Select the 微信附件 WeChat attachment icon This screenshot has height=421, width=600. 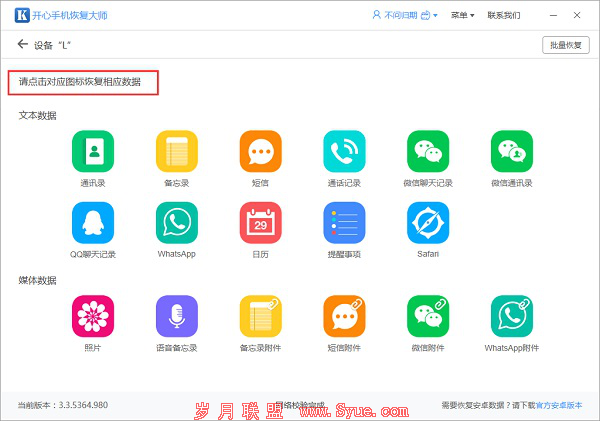pos(428,316)
